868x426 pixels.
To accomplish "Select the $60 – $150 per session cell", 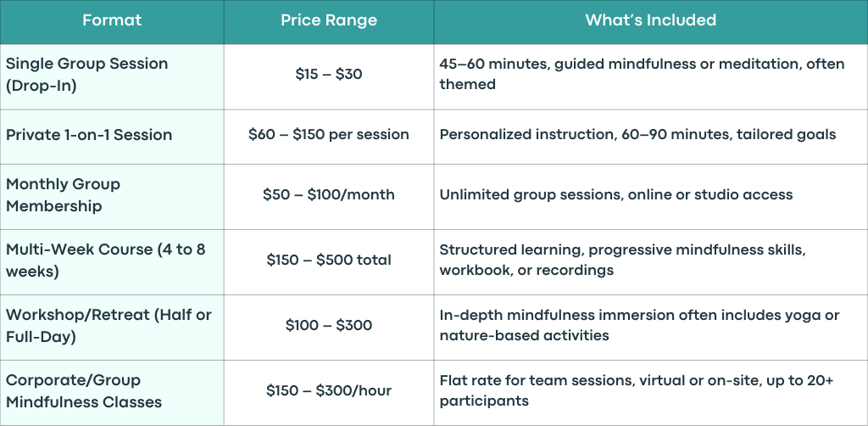I will coord(329,137).
